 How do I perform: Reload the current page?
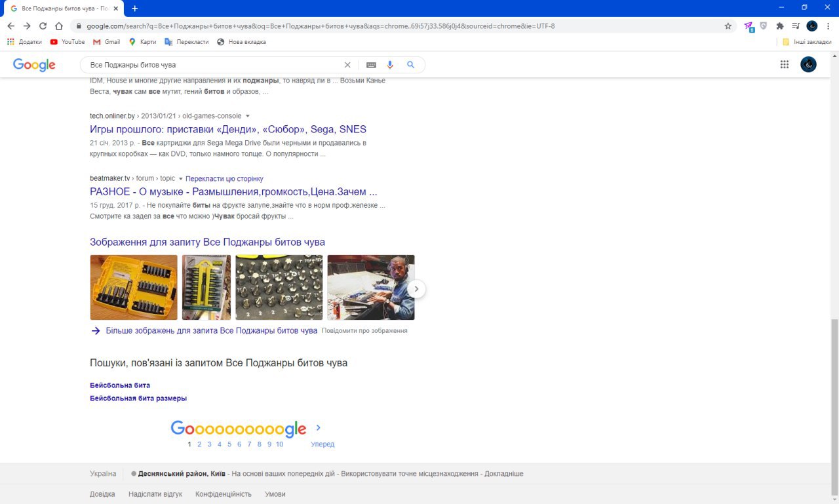pos(43,26)
